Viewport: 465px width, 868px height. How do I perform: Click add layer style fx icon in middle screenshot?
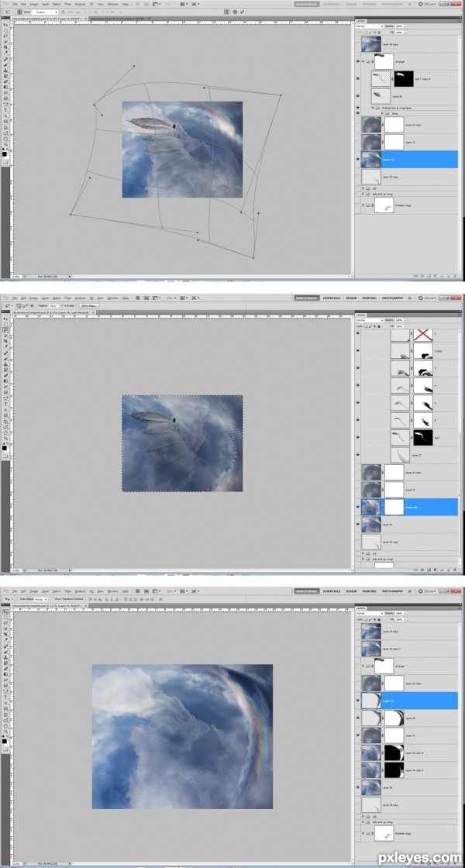[x=422, y=570]
